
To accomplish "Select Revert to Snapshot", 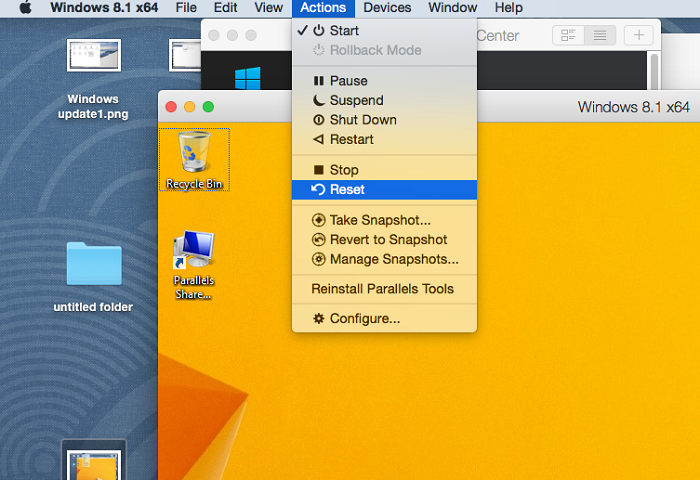I will coord(384,240).
